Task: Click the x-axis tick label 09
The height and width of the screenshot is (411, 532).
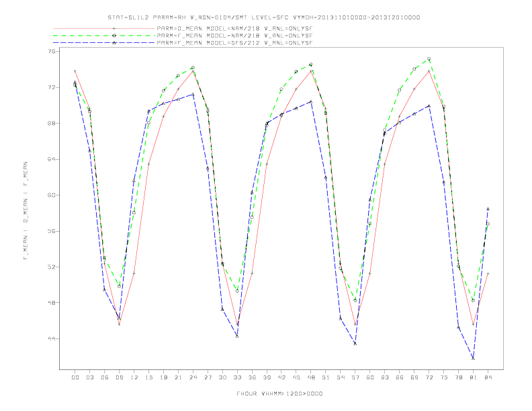Action: [119, 377]
